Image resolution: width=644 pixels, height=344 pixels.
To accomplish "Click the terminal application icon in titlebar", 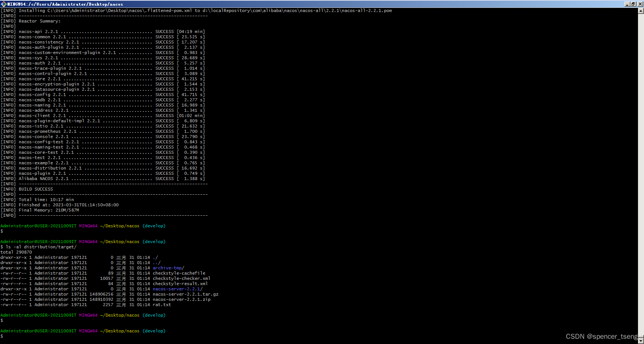I will 3,4.
